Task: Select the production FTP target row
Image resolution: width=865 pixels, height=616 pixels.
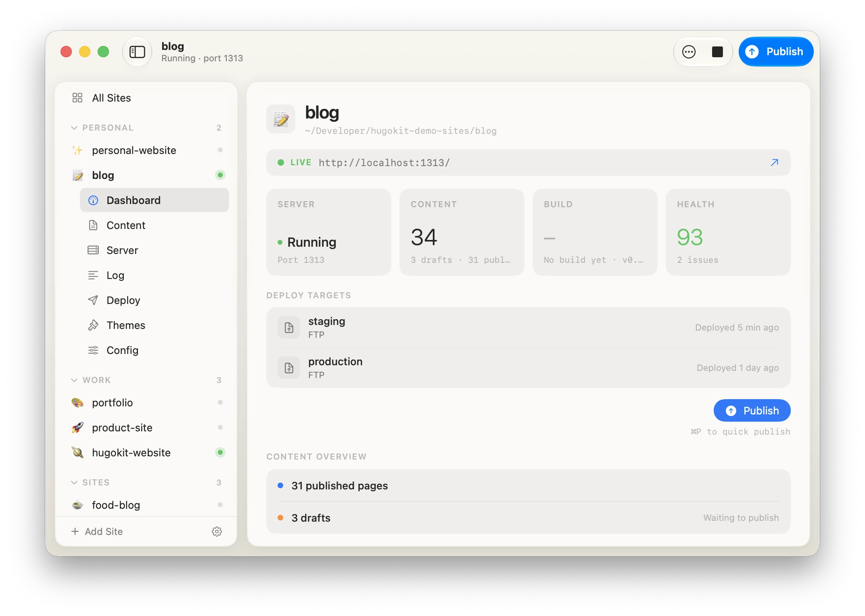Action: pyautogui.click(x=529, y=368)
